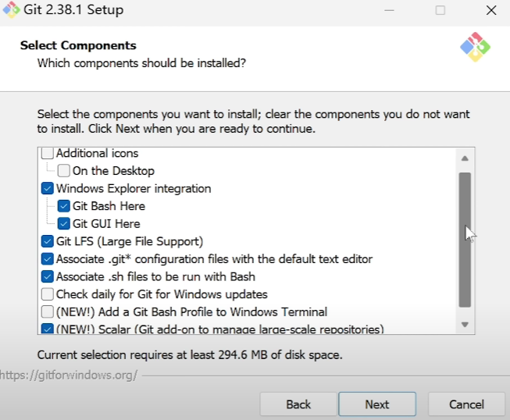Click the Git diamond logo in the header
Image resolution: width=510 pixels, height=420 pixels.
click(475, 48)
